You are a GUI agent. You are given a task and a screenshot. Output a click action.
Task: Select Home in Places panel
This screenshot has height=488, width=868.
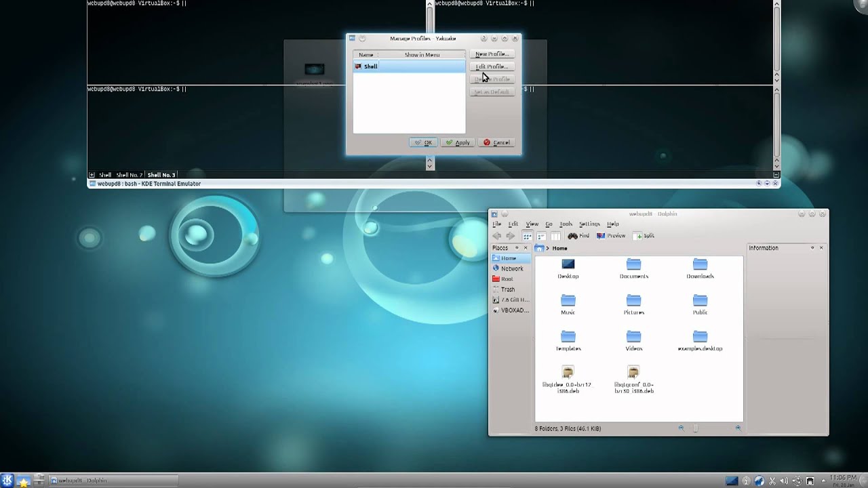[510, 258]
